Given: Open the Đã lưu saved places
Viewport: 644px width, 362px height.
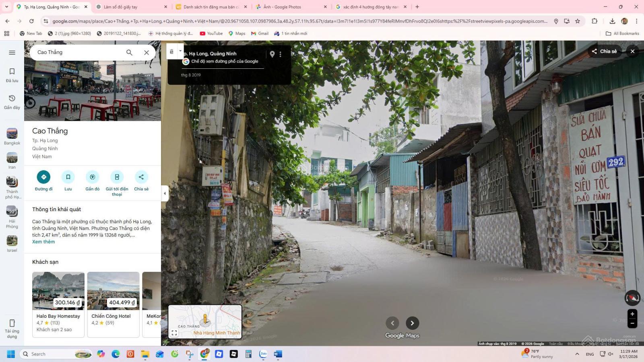Looking at the screenshot, I should click(x=12, y=75).
